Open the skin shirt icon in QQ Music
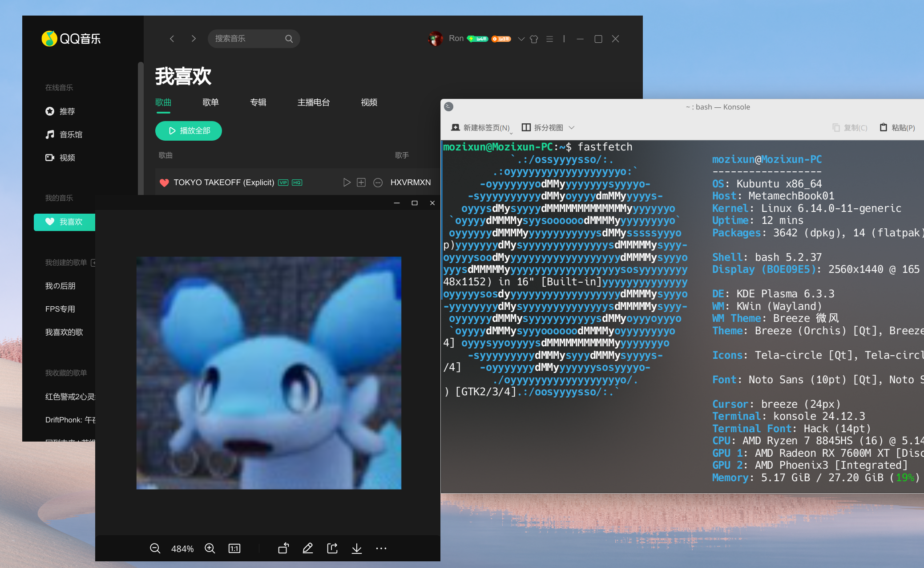Image resolution: width=924 pixels, height=568 pixels. click(534, 39)
